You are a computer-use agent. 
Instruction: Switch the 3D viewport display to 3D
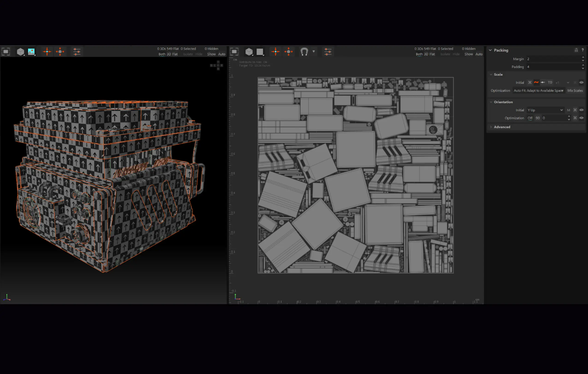point(169,54)
